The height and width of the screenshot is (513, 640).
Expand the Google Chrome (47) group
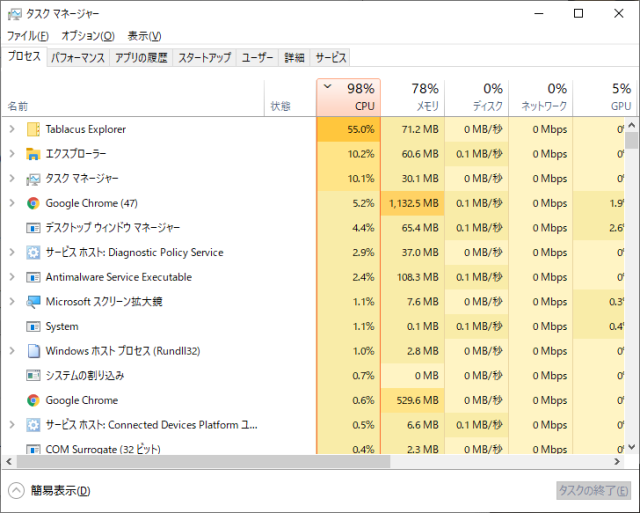(12, 203)
